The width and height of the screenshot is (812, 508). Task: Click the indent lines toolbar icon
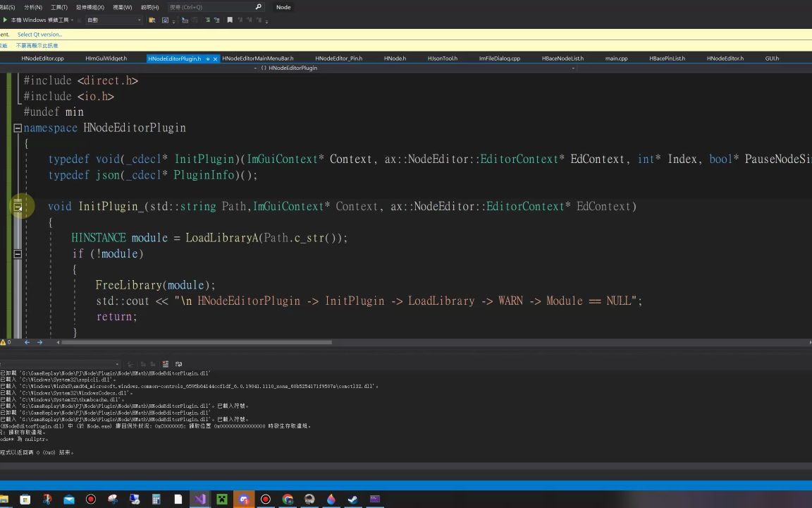tap(185, 20)
